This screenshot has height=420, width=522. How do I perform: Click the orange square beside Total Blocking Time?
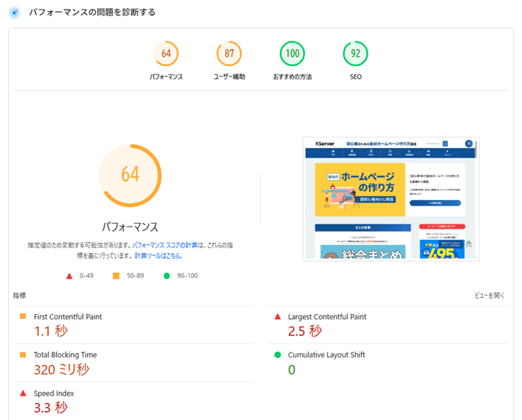(23, 355)
